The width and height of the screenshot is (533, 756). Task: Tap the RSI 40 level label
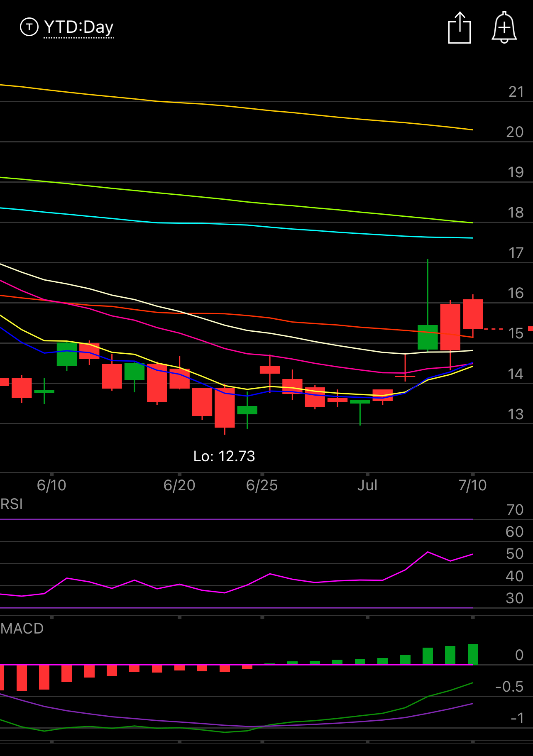coord(515,576)
